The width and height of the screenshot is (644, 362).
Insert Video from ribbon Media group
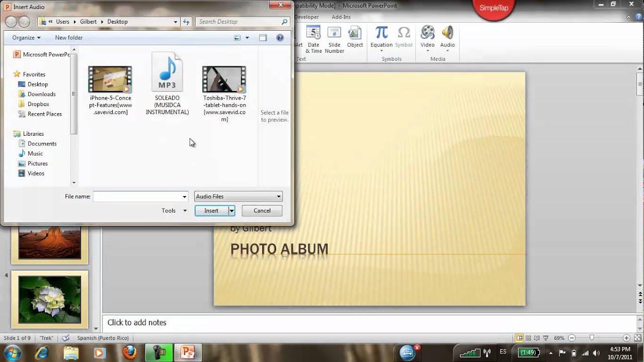pos(427,39)
